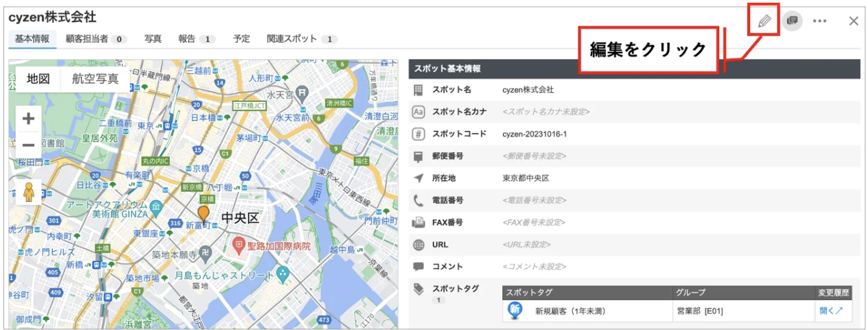Screen dimensions: 868x330
Task: Click the 中央区 label on map
Action: 240,218
